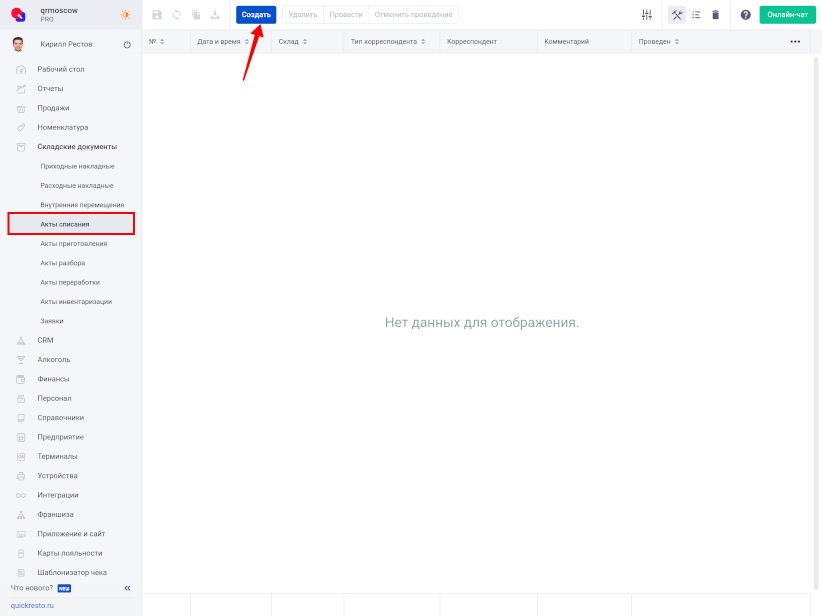
Task: Collapse sidebar with double chevron
Action: pos(127,588)
